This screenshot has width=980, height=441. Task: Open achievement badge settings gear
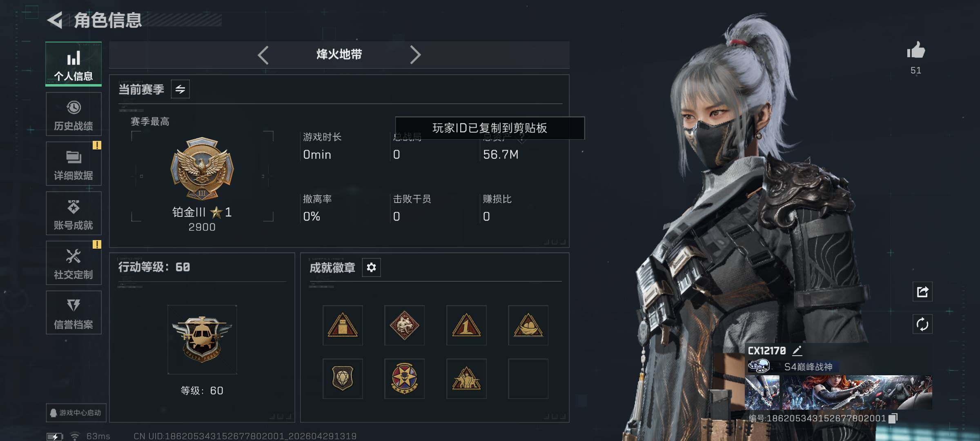click(371, 267)
